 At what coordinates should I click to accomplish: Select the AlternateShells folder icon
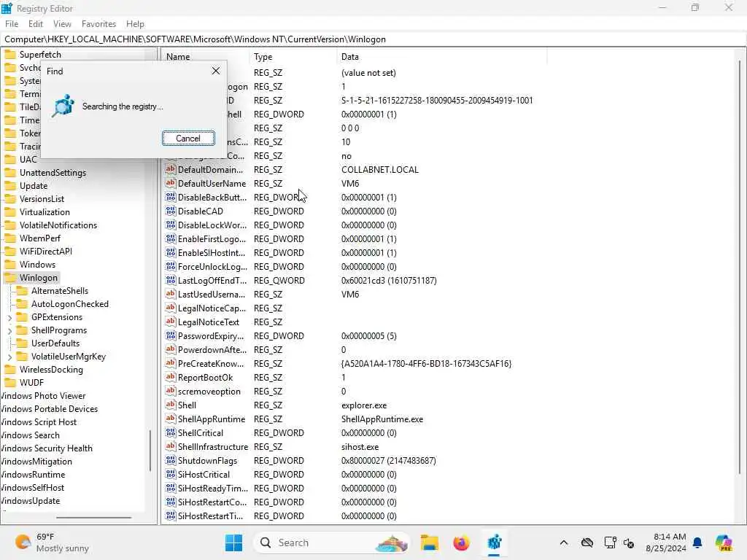click(22, 290)
